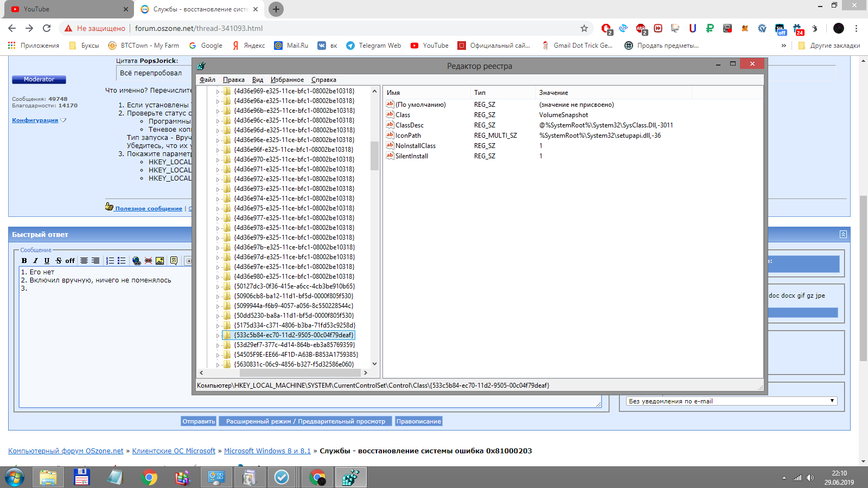Open the Конфигурация link
The width and height of the screenshot is (868, 488).
(35, 120)
